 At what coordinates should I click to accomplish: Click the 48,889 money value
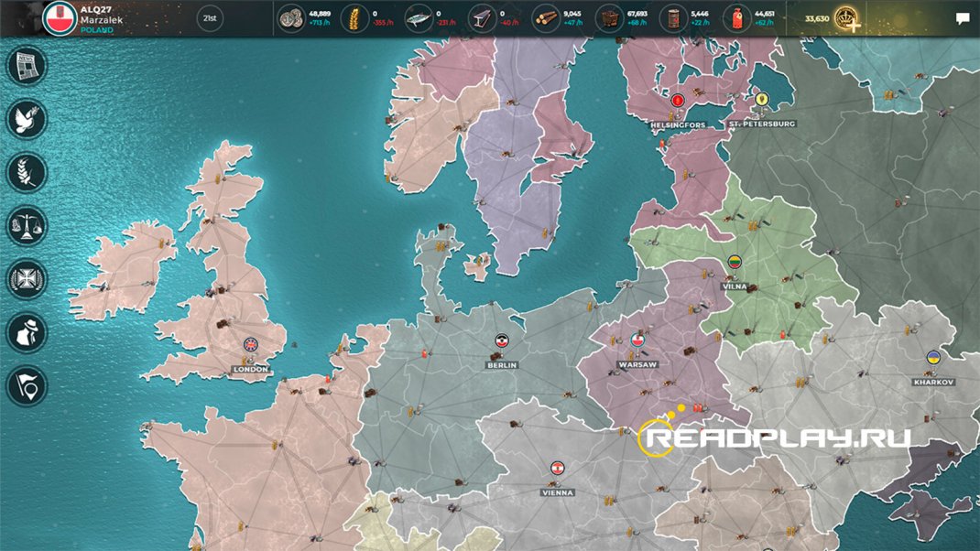(x=320, y=14)
